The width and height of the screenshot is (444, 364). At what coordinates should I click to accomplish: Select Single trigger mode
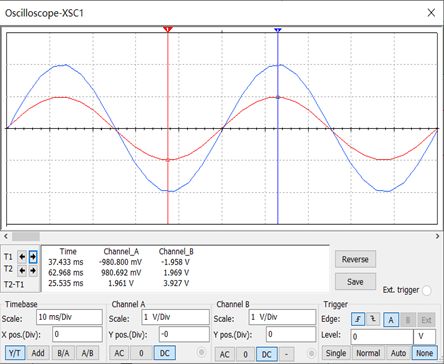pos(336,353)
